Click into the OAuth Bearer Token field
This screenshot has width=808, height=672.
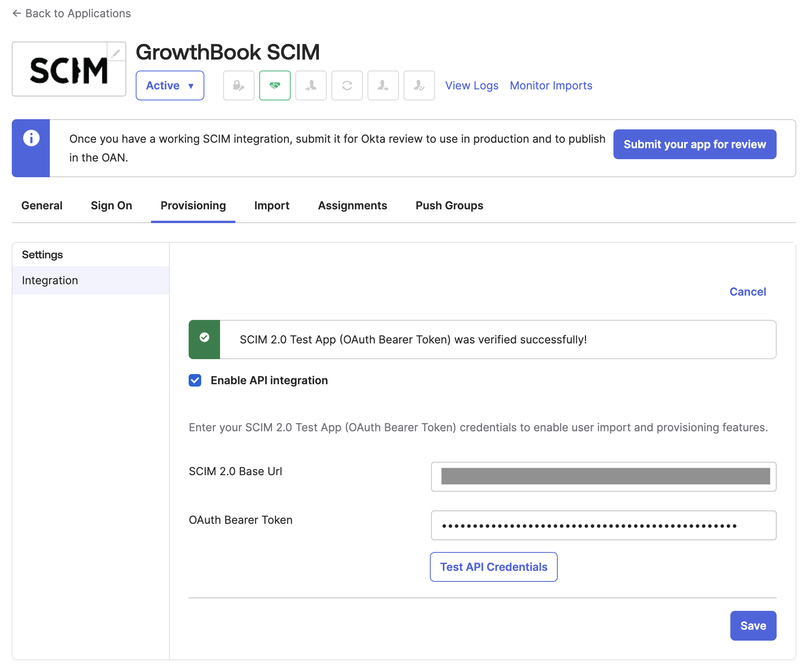(603, 525)
